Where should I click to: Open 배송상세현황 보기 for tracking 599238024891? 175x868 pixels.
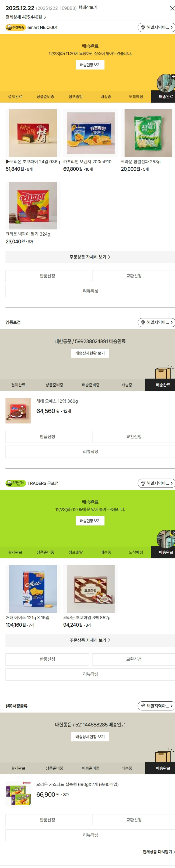coord(90,353)
